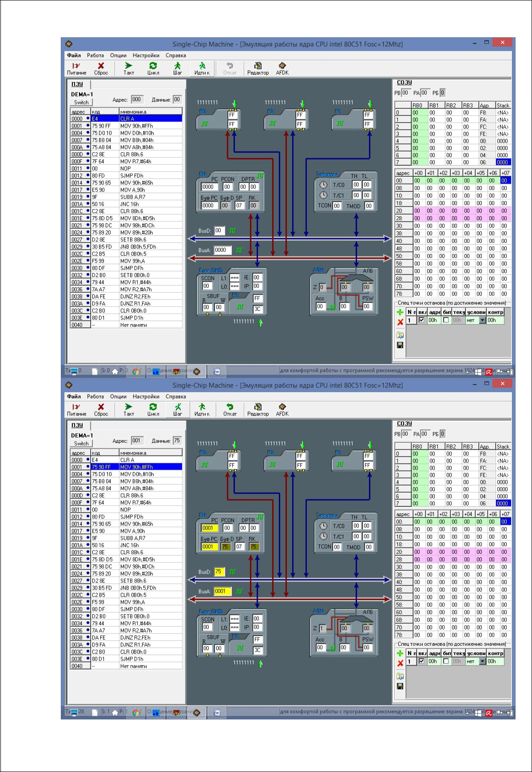Select row MOV R7,#64h in upper window
This screenshot has height=772, width=532.
[126, 161]
